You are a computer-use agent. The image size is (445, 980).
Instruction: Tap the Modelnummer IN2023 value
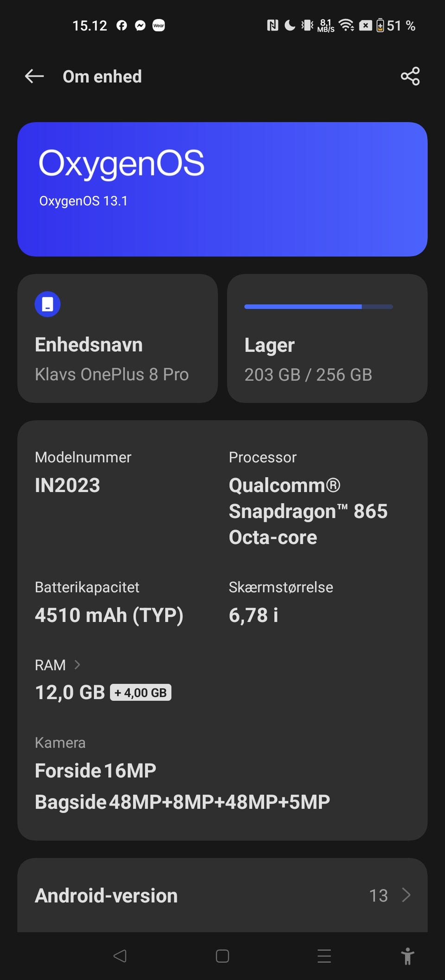click(68, 485)
